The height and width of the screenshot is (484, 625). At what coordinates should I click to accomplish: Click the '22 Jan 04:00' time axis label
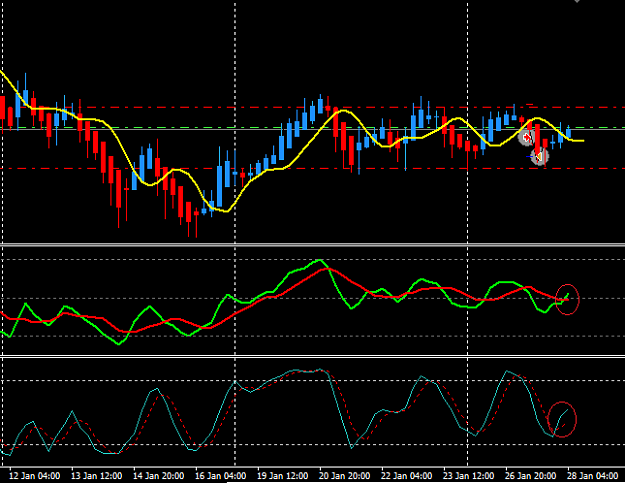(x=406, y=476)
